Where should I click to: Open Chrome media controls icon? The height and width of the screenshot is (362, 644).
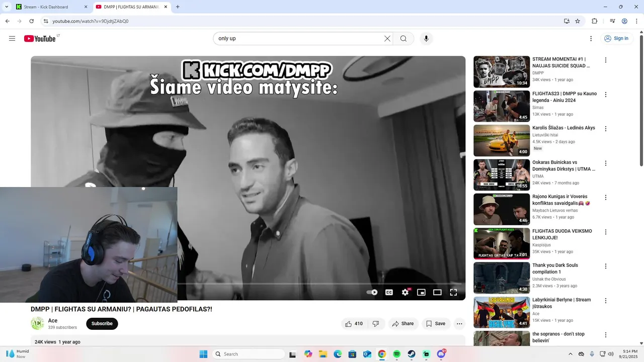point(612,21)
